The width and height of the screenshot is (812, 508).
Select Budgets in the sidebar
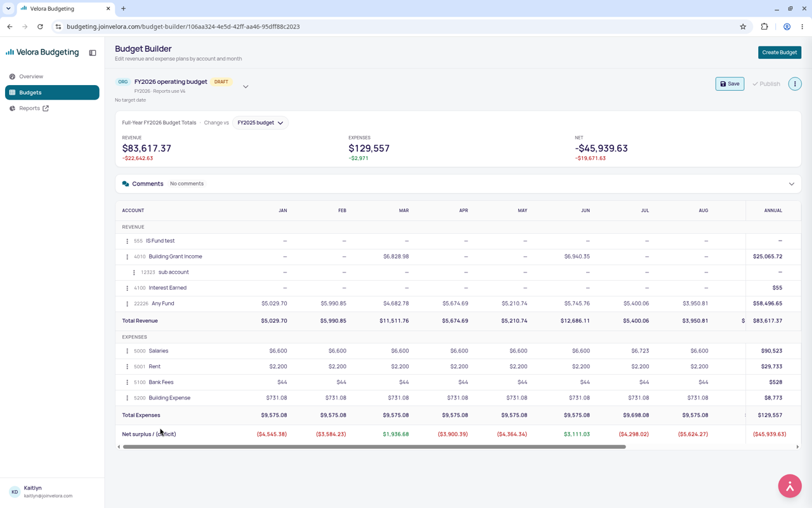click(x=52, y=93)
